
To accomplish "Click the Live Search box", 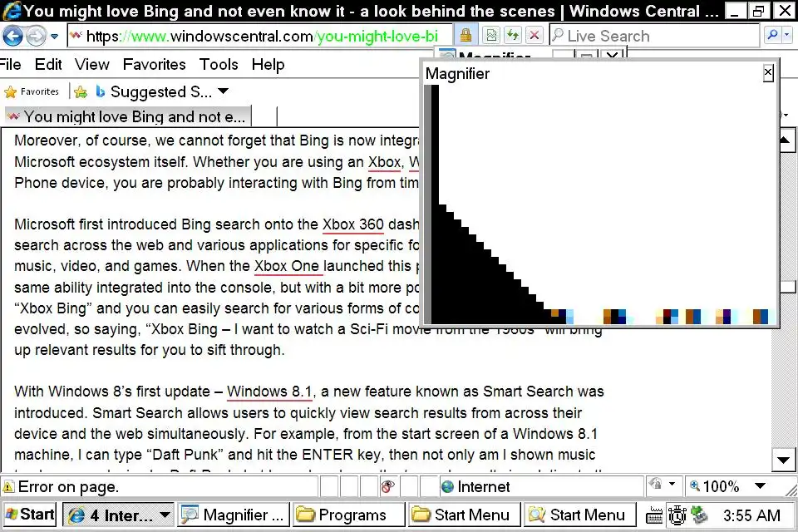I will [654, 36].
